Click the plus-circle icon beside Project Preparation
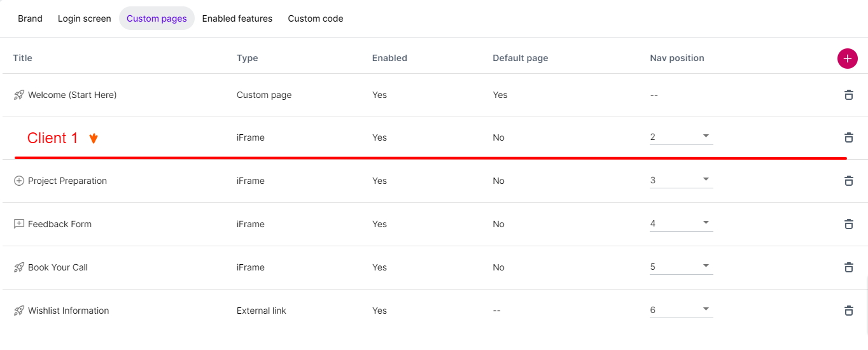The image size is (868, 350). point(19,181)
